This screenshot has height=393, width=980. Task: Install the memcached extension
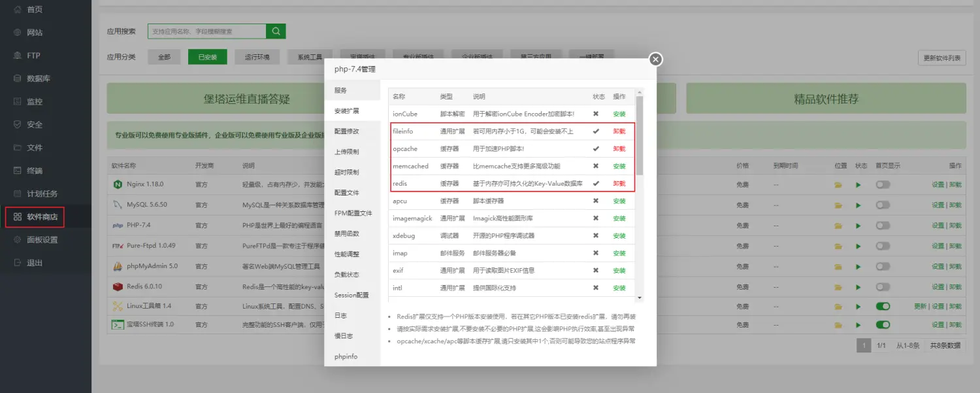(x=619, y=166)
